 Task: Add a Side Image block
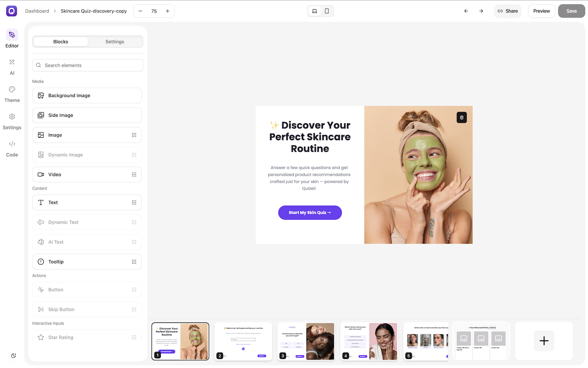[87, 115]
